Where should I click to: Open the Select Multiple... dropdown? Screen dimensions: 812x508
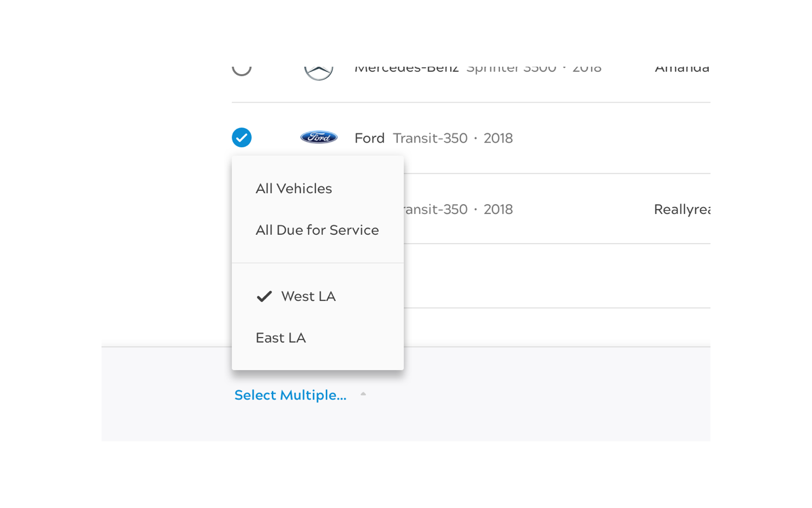click(x=291, y=395)
